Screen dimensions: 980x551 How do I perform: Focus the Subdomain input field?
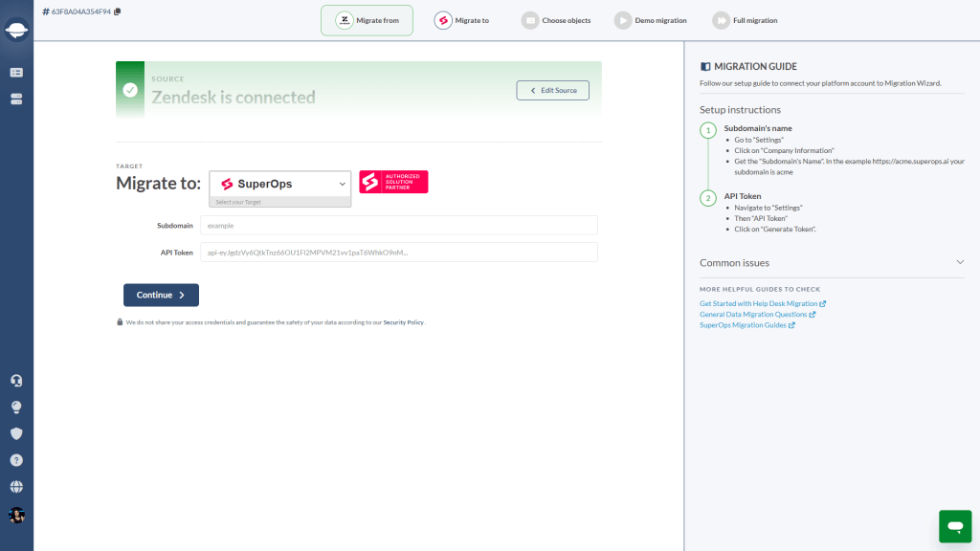point(399,226)
